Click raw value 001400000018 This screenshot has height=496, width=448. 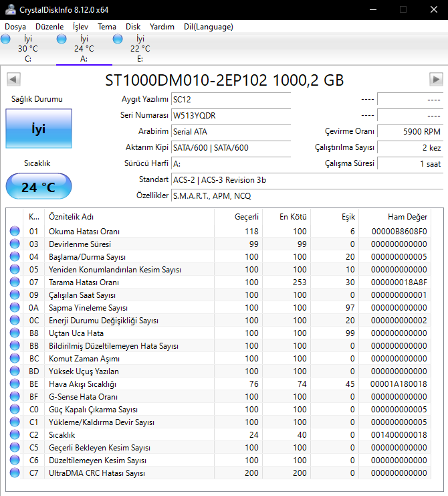pos(399,435)
